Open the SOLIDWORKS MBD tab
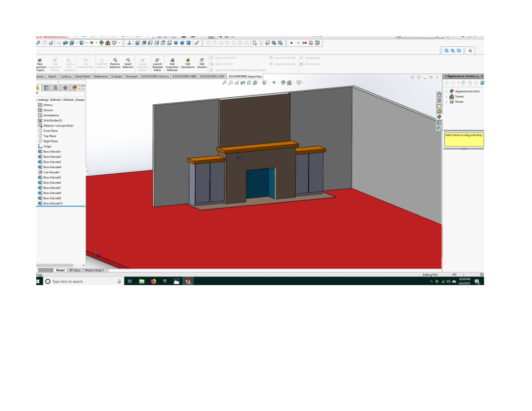Screen dimensions: 532x411 tap(184, 76)
